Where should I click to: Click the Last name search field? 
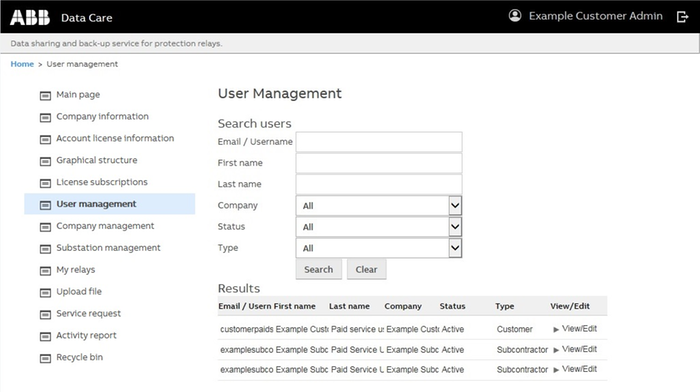coord(379,184)
